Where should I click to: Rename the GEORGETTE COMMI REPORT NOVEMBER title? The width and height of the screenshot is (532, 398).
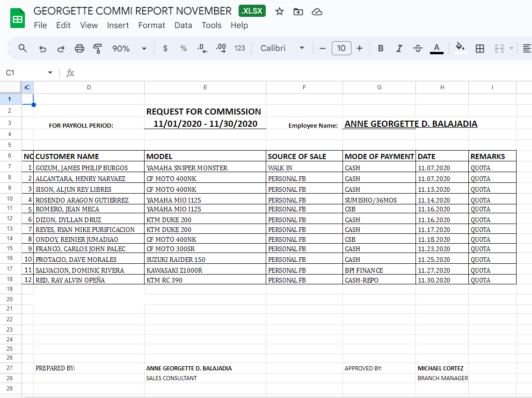(x=132, y=11)
